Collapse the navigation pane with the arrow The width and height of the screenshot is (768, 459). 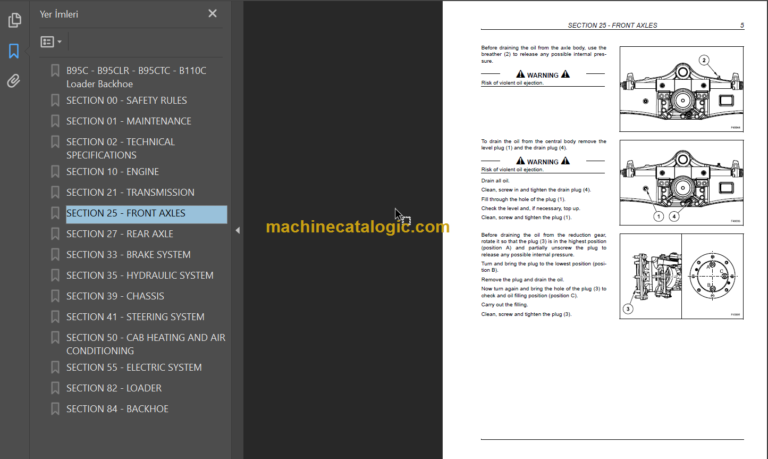coord(238,230)
